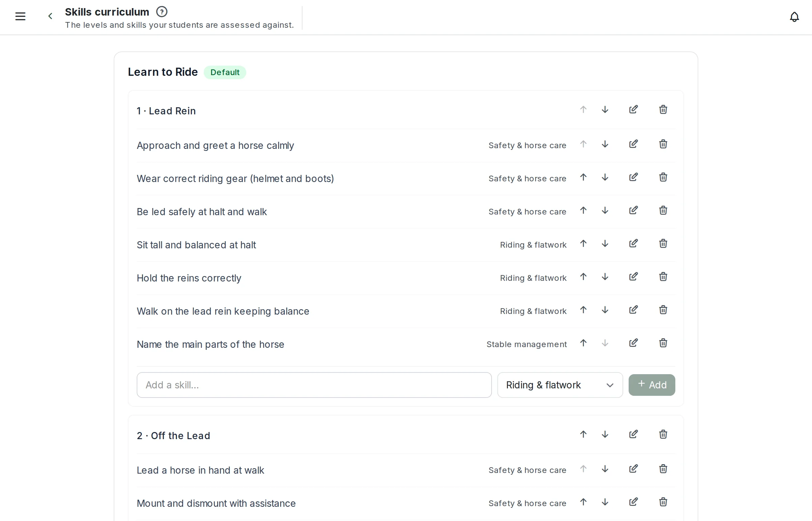The width and height of the screenshot is (812, 521).
Task: Edit the Lead Rein level name
Action: coord(633,110)
